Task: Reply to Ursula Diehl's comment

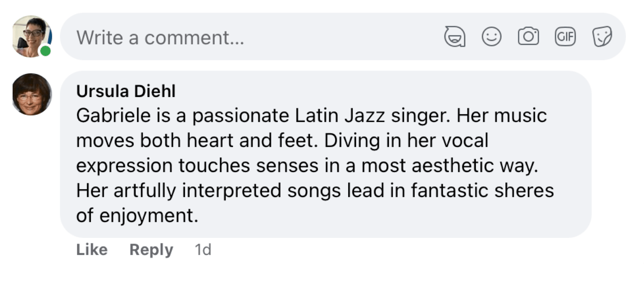Action: (151, 250)
